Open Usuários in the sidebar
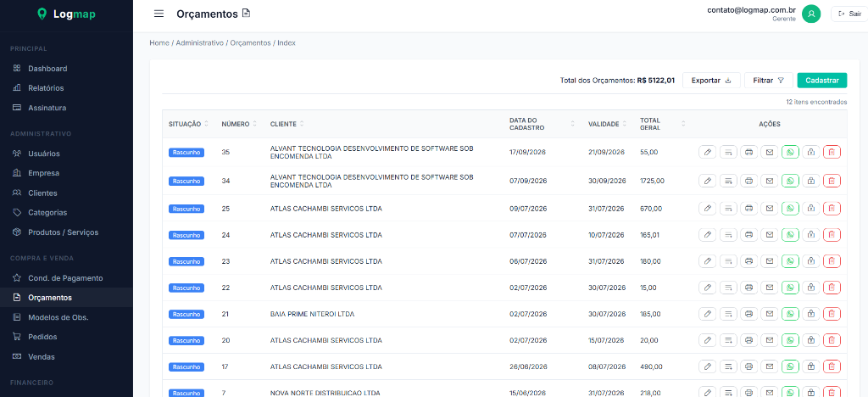The height and width of the screenshot is (397, 868). pyautogui.click(x=66, y=154)
